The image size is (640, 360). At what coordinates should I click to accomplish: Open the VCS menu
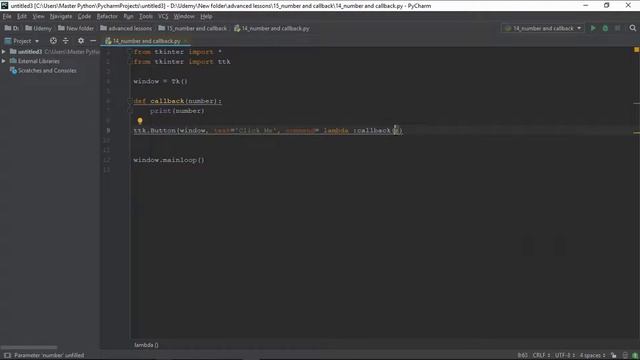click(x=163, y=16)
